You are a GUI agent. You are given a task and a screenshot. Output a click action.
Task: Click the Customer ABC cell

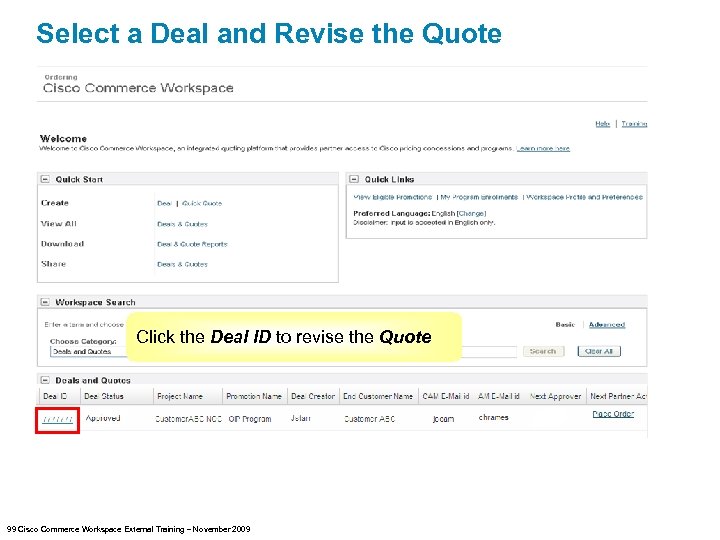tap(370, 419)
